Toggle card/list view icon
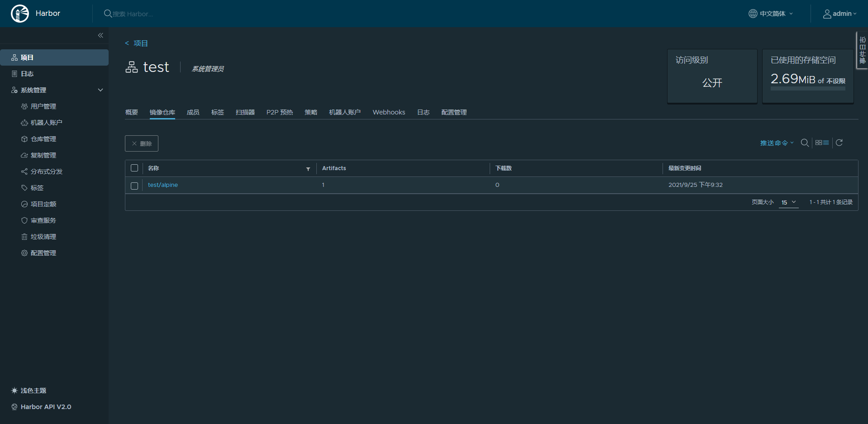Viewport: 868px width, 424px height. (822, 143)
